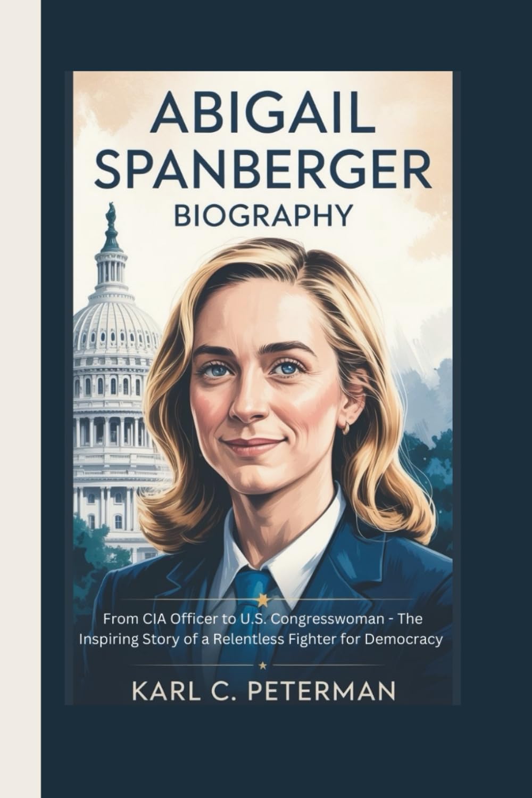The width and height of the screenshot is (532, 798).
Task: Click the gold star above the subtitle
Action: pyautogui.click(x=262, y=600)
